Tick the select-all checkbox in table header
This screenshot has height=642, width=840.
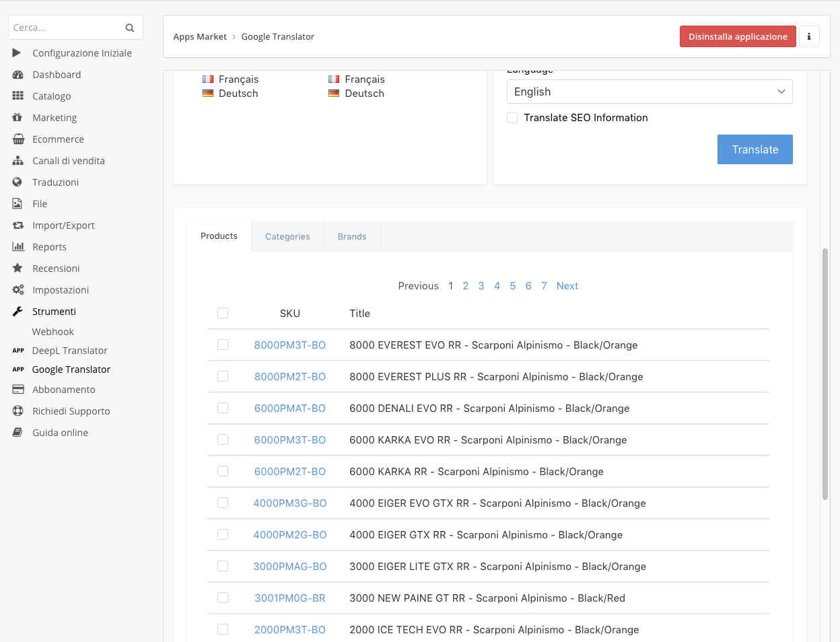tap(223, 313)
